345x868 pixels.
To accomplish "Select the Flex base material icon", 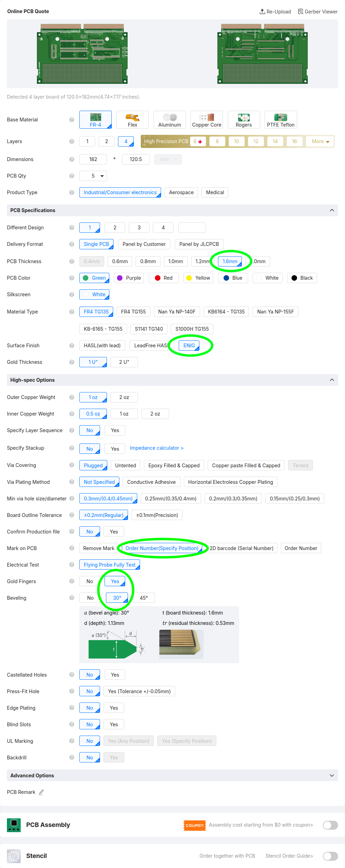I will pyautogui.click(x=132, y=117).
